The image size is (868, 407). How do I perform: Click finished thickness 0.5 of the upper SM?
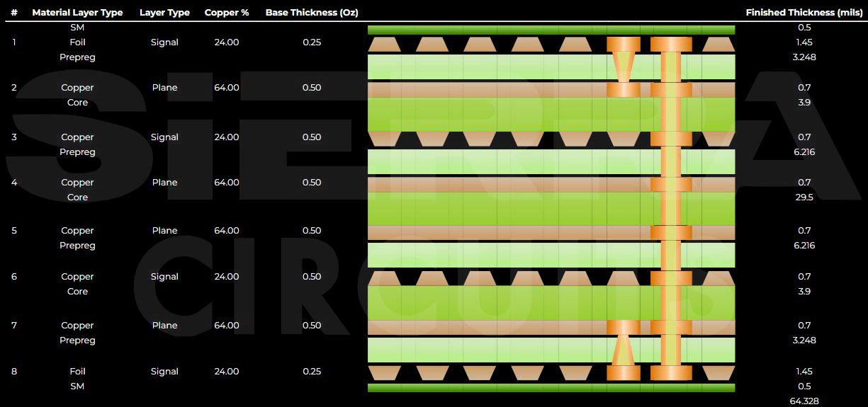pyautogui.click(x=804, y=28)
